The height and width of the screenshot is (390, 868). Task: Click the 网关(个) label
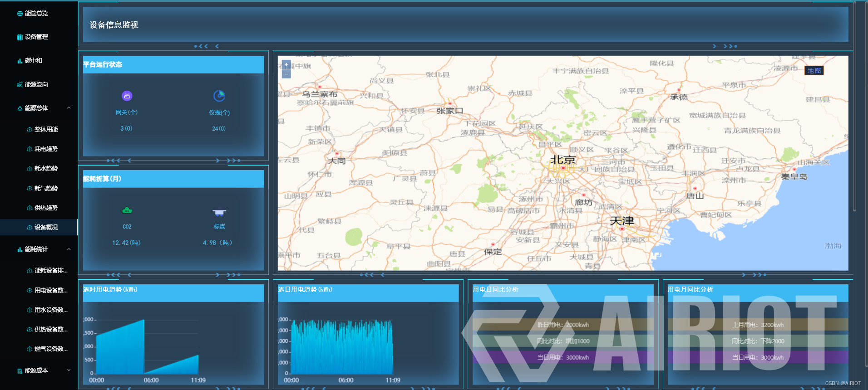(x=127, y=112)
